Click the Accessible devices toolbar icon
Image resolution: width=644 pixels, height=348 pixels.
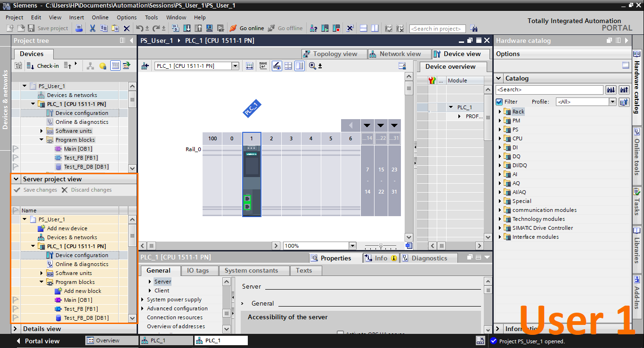tap(314, 28)
